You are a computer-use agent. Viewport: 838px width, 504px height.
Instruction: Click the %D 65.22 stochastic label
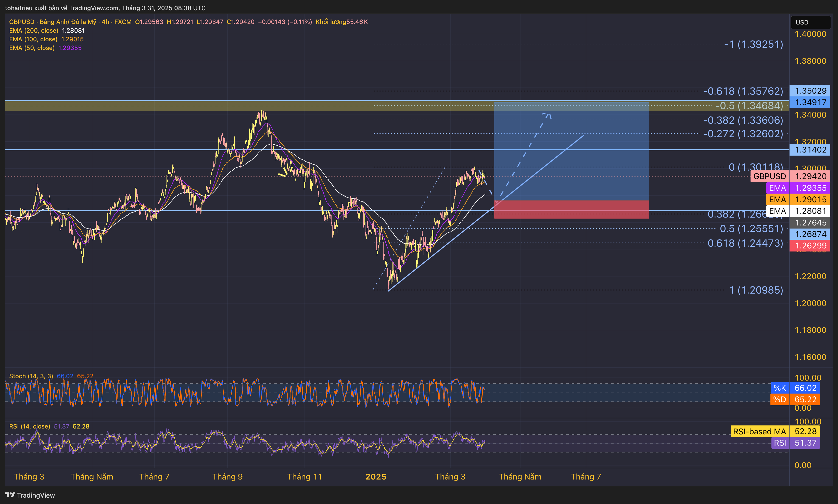(795, 399)
